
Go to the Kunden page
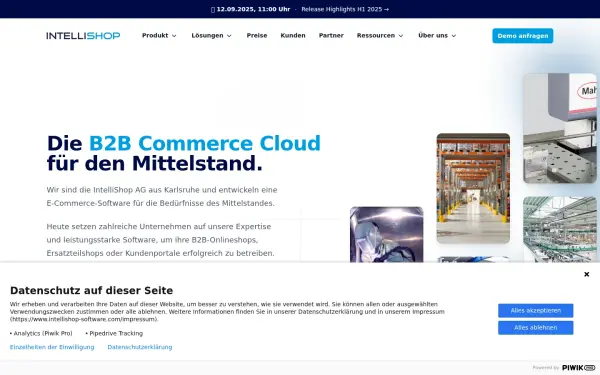293,36
